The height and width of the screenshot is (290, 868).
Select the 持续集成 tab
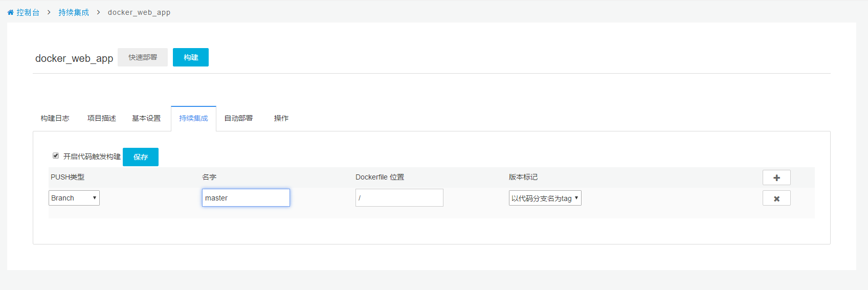click(x=193, y=118)
